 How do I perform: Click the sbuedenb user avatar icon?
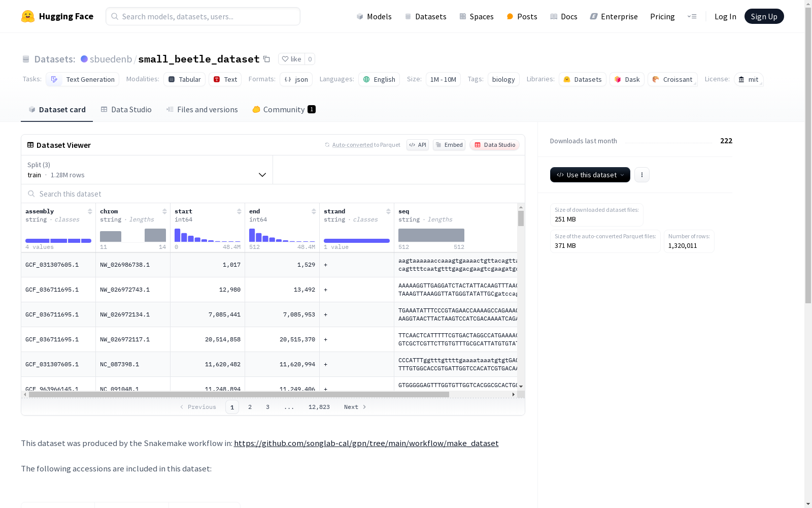click(84, 59)
